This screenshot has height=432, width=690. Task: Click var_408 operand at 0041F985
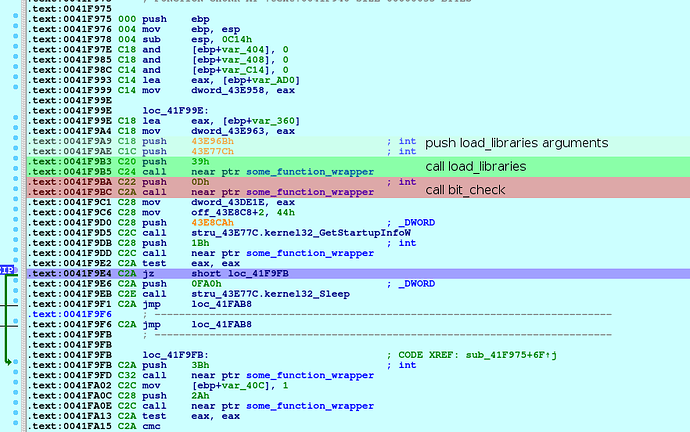[245, 59]
